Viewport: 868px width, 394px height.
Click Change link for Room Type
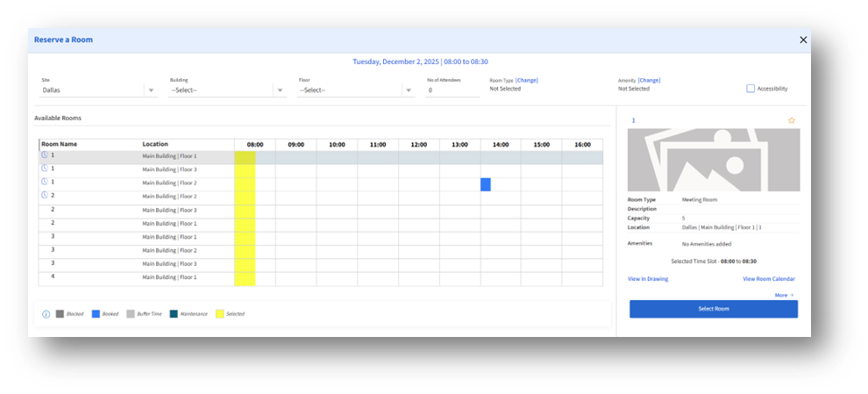click(x=527, y=80)
